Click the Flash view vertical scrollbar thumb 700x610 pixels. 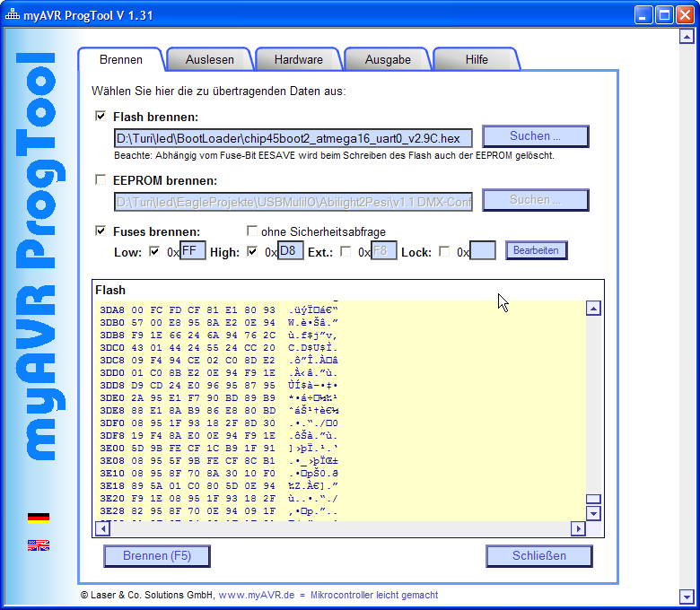[593, 499]
